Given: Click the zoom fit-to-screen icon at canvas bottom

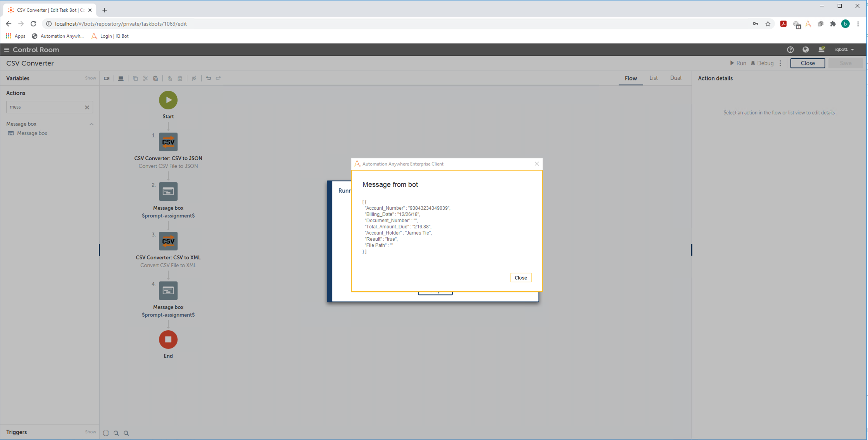Looking at the screenshot, I should tap(106, 433).
